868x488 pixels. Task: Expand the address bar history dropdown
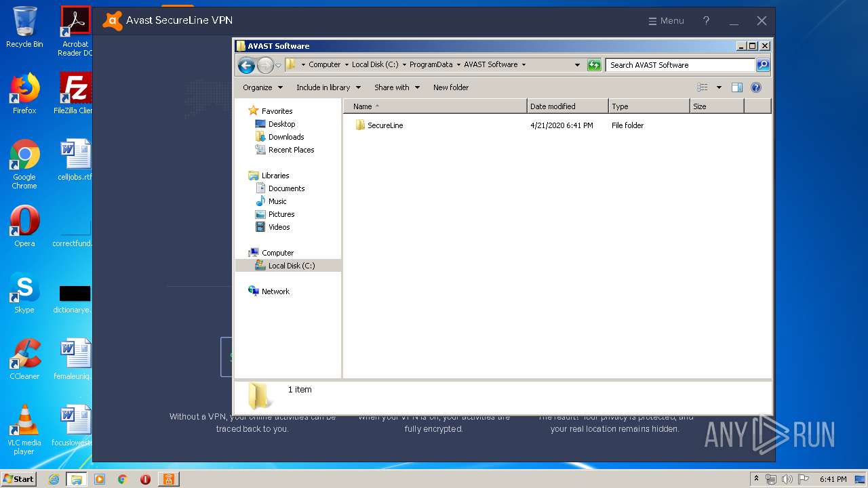coord(577,65)
